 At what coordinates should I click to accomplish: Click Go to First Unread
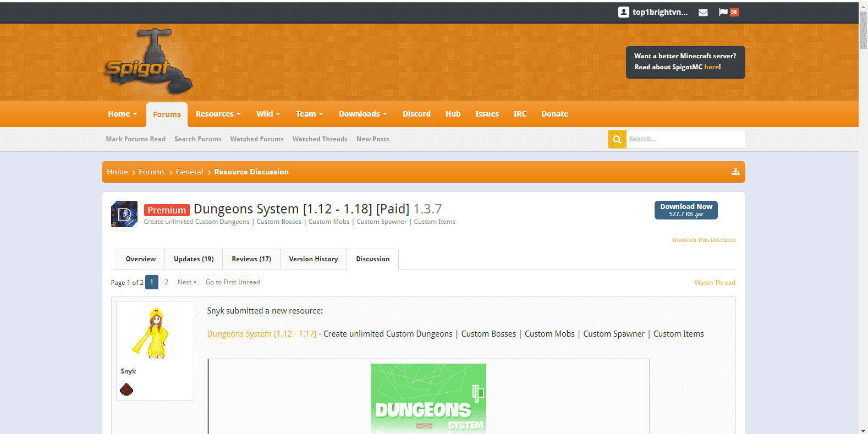[x=233, y=282]
